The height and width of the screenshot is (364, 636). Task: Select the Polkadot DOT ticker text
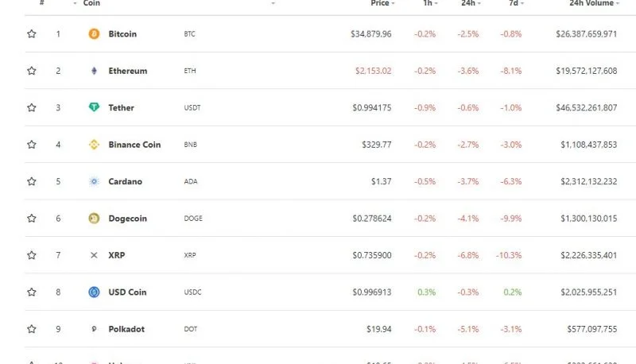(190, 329)
